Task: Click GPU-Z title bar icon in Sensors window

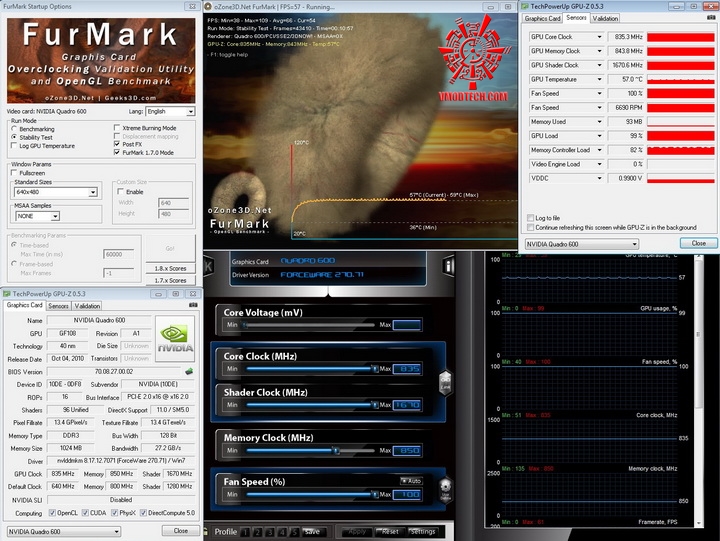Action: [x=525, y=6]
